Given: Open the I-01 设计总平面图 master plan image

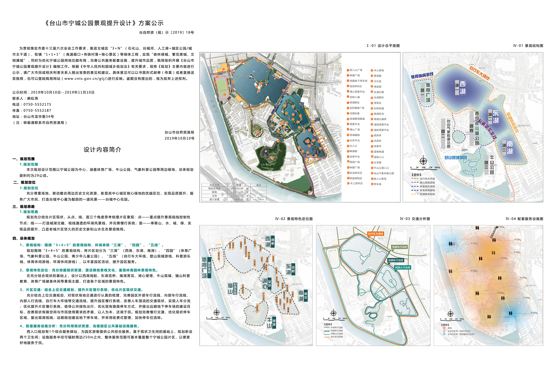Looking at the screenshot, I should tap(300, 127).
